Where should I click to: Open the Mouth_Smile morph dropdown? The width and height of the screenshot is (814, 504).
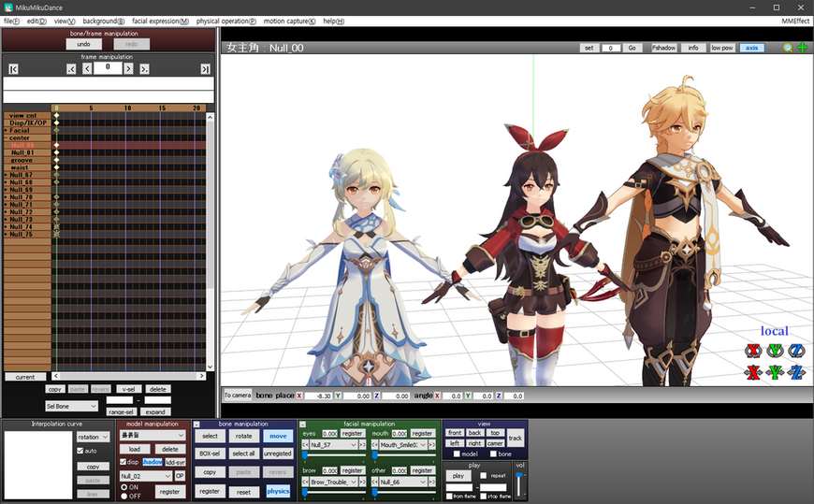pos(403,445)
